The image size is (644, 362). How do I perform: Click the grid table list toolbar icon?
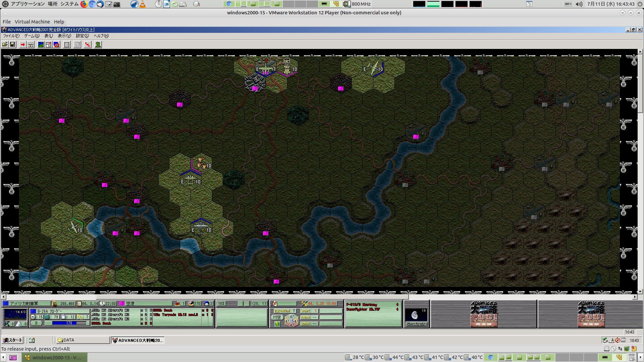pyautogui.click(x=67, y=45)
